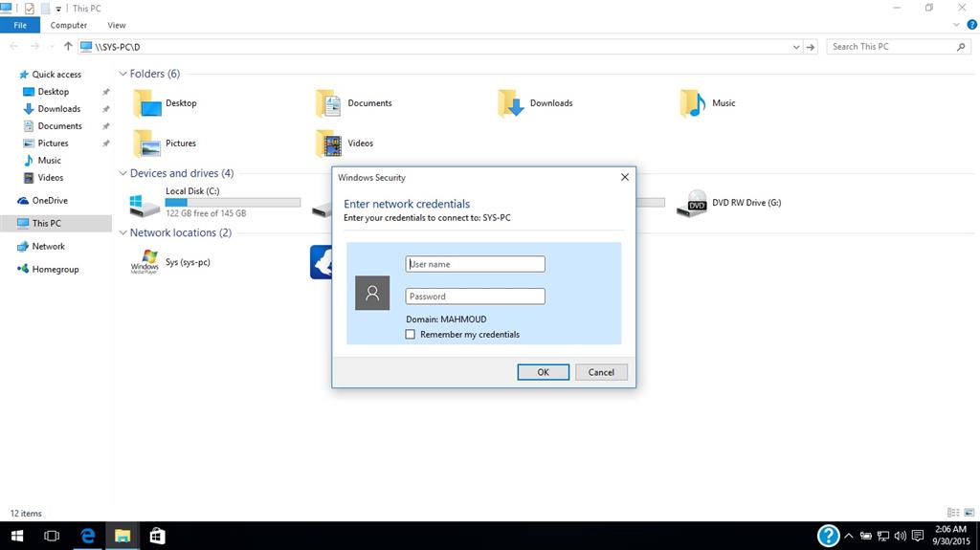Open the Videos folder icon in main pane
This screenshot has width=980, height=550.
click(x=329, y=143)
